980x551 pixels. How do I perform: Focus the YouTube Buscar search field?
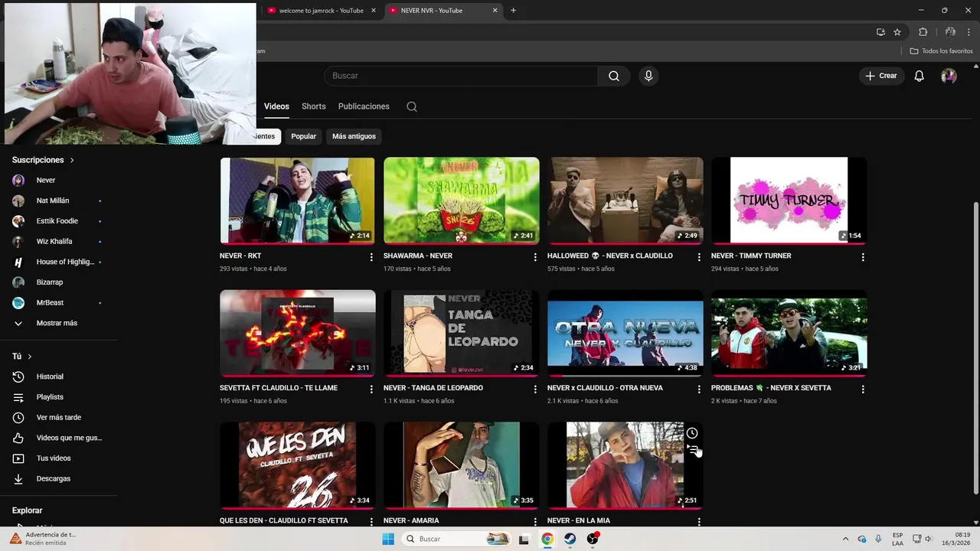(x=461, y=76)
